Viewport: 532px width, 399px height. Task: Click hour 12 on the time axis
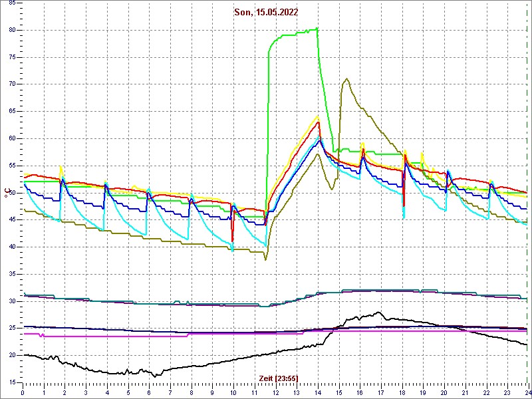[x=275, y=392]
